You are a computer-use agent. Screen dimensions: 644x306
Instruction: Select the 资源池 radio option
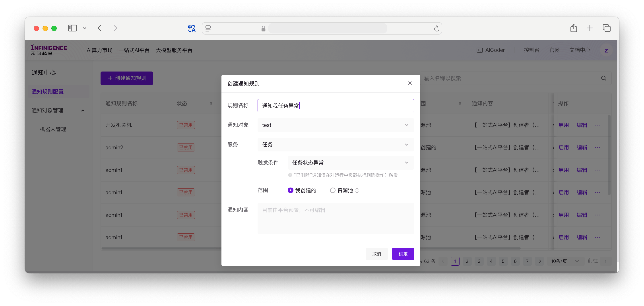tap(332, 190)
